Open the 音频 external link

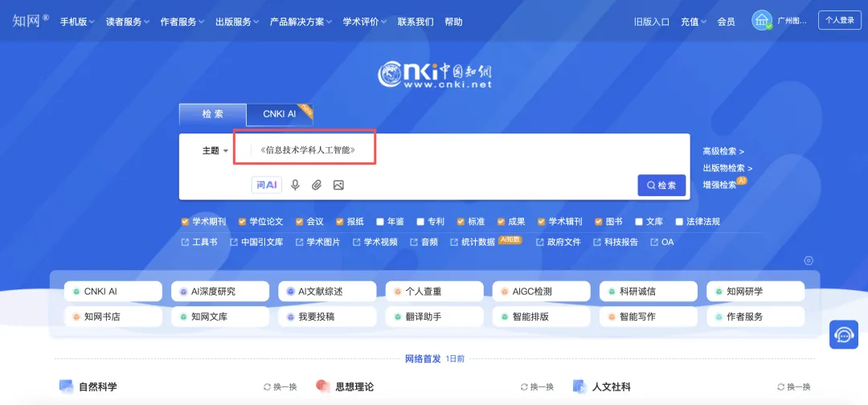click(424, 242)
